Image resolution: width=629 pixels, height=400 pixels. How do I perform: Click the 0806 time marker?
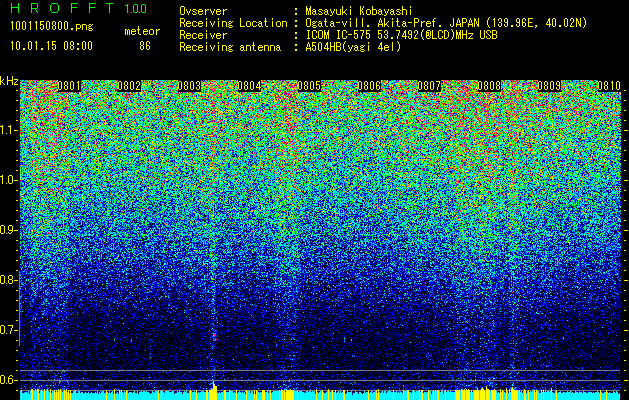click(x=369, y=86)
